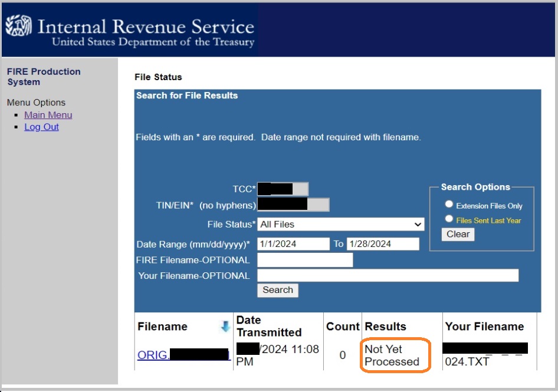Click the date range start field 1/1/2024

click(x=293, y=244)
